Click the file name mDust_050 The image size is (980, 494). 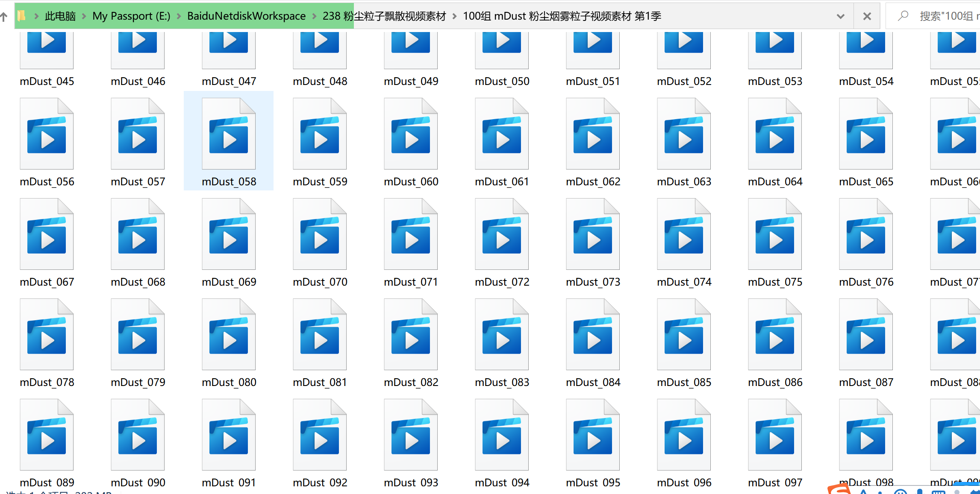click(x=502, y=81)
